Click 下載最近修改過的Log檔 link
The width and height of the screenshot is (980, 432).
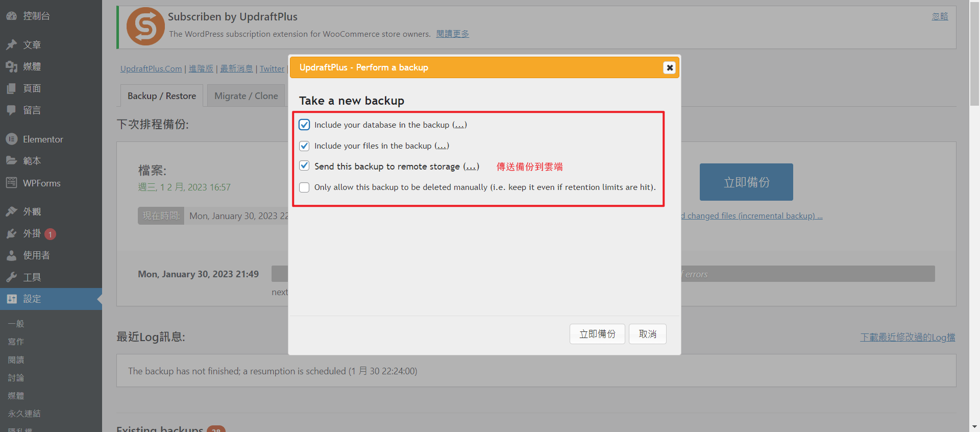[x=908, y=337]
